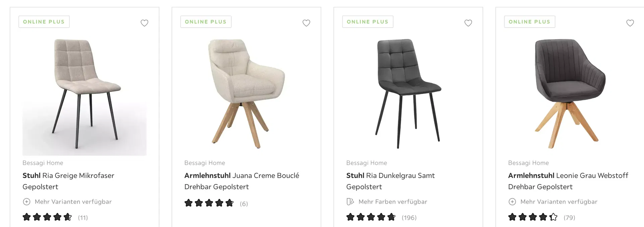Click Online Plus badge on Ria Dunkelgrau card
Image resolution: width=644 pixels, height=227 pixels.
pyautogui.click(x=368, y=22)
